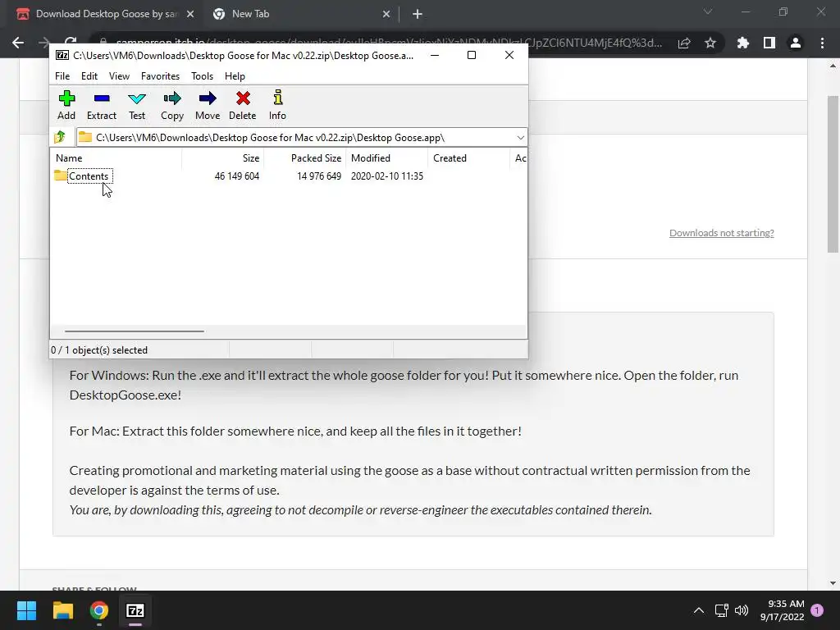Open Chrome from the taskbar
Viewport: 840px width, 630px height.
99,610
